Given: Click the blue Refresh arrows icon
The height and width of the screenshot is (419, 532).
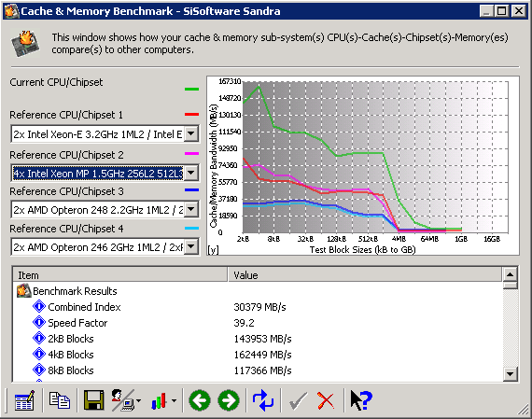Looking at the screenshot, I should 263,400.
